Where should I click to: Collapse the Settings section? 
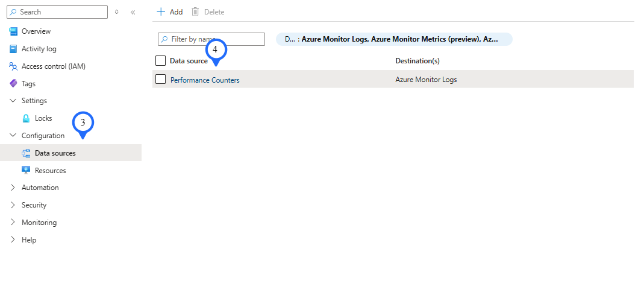point(13,101)
